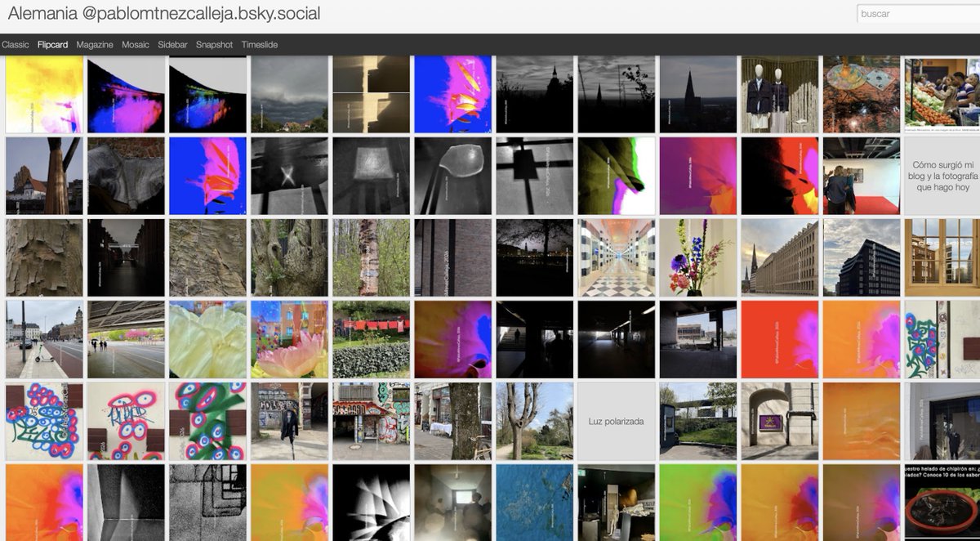Open the white table outside graffiti building photo

coord(453,421)
